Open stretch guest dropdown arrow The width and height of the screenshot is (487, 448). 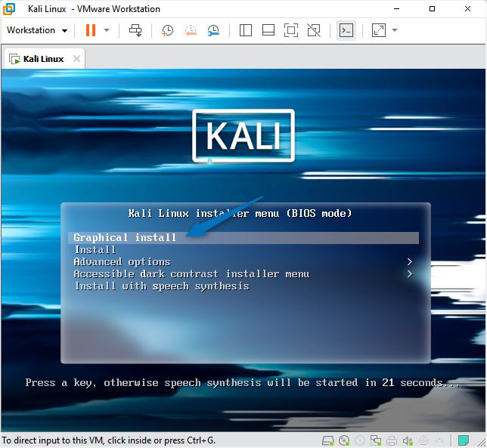click(395, 30)
